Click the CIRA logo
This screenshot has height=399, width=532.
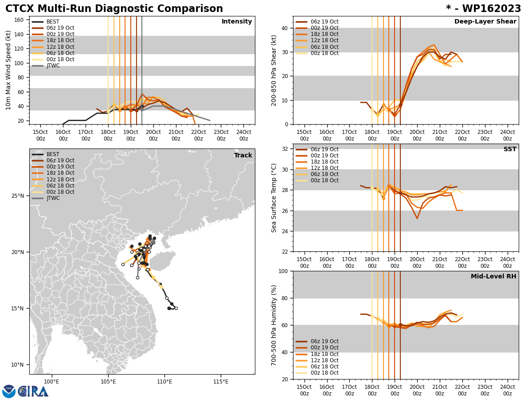coord(33,391)
